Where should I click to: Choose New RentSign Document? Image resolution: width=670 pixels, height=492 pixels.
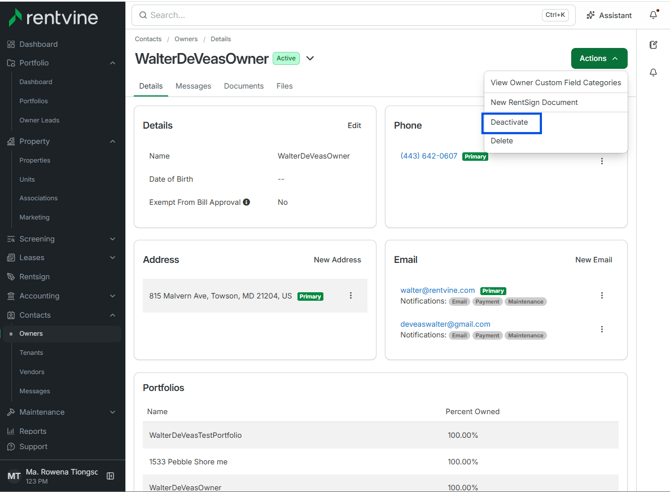coord(555,102)
